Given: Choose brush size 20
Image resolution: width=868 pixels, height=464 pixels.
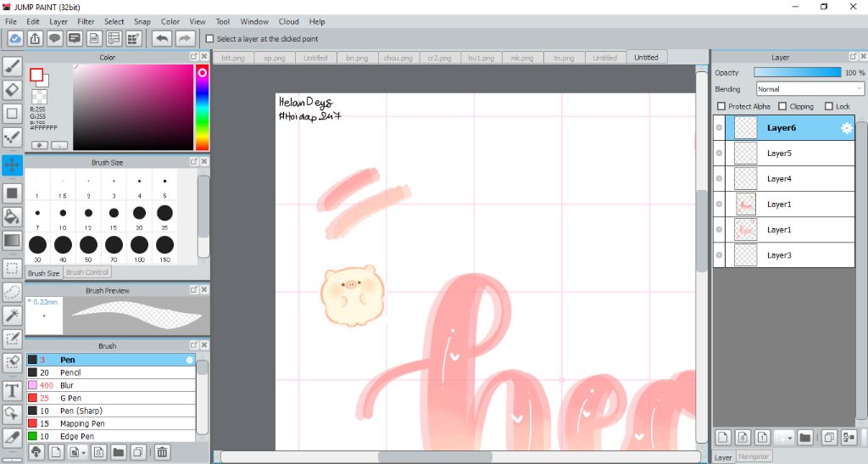Looking at the screenshot, I should (x=140, y=216).
